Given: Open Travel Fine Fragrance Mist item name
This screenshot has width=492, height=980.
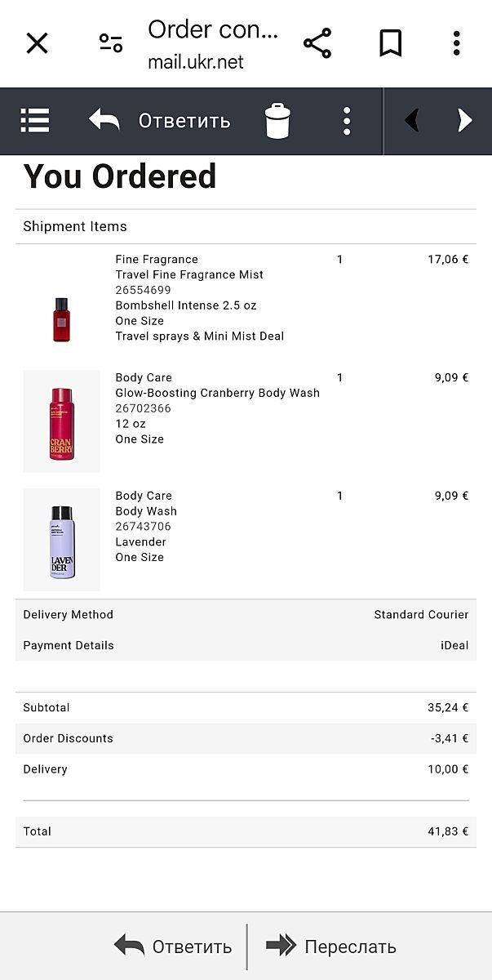Looking at the screenshot, I should [189, 275].
